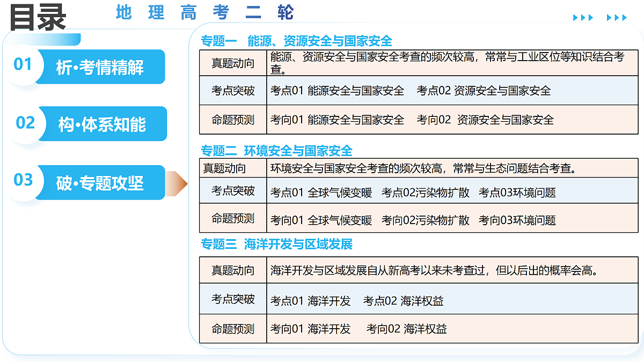Click 考向03环境问题
Screen dimensions: 644x362
click(x=517, y=220)
